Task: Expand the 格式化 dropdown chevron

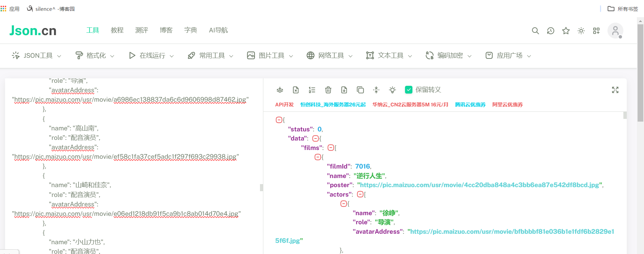Action: 112,56
